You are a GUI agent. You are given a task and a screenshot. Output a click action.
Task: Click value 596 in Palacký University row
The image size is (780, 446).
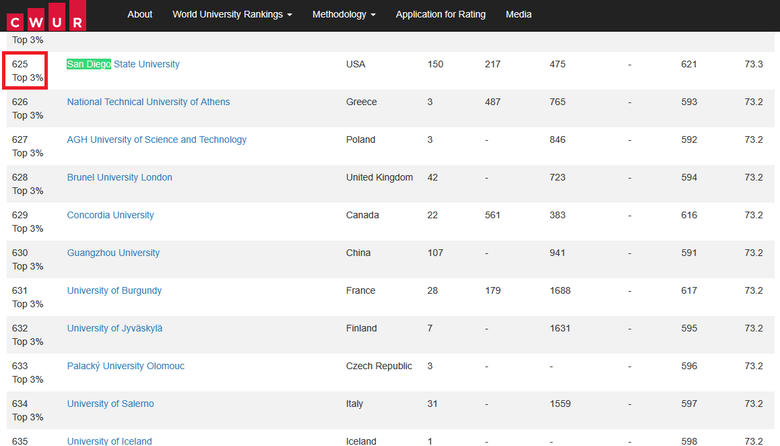tap(689, 366)
